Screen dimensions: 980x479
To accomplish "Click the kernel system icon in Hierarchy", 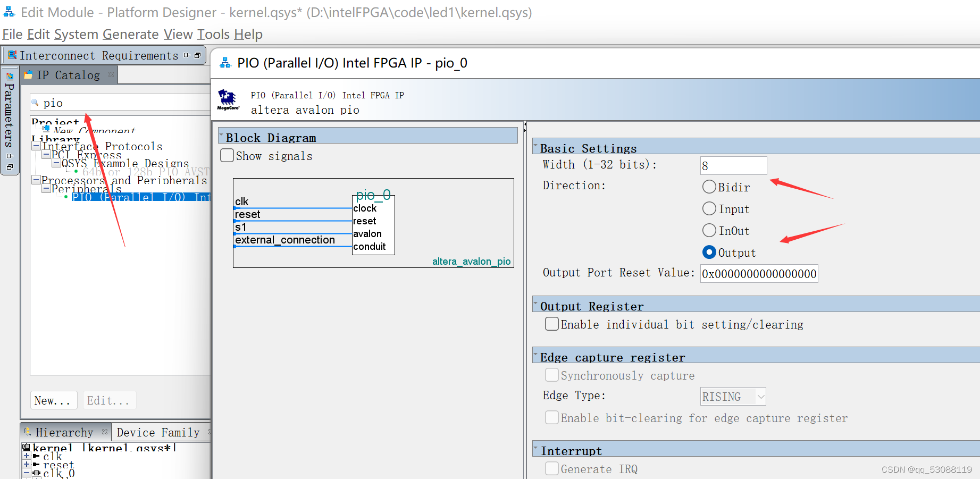I will [x=26, y=447].
